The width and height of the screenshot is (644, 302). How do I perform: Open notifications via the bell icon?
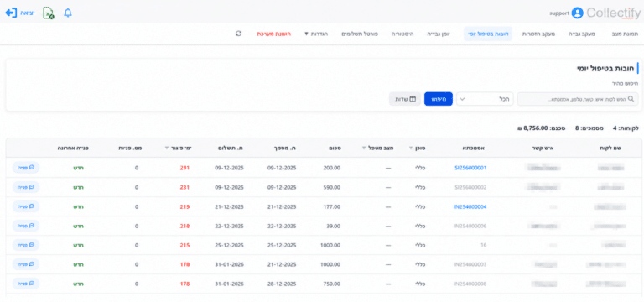coord(68,13)
